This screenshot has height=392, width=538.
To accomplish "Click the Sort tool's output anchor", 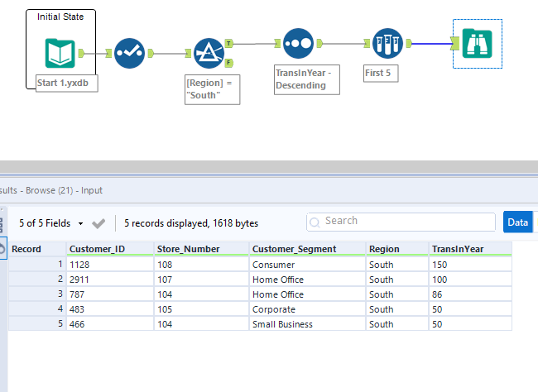I will (x=319, y=44).
